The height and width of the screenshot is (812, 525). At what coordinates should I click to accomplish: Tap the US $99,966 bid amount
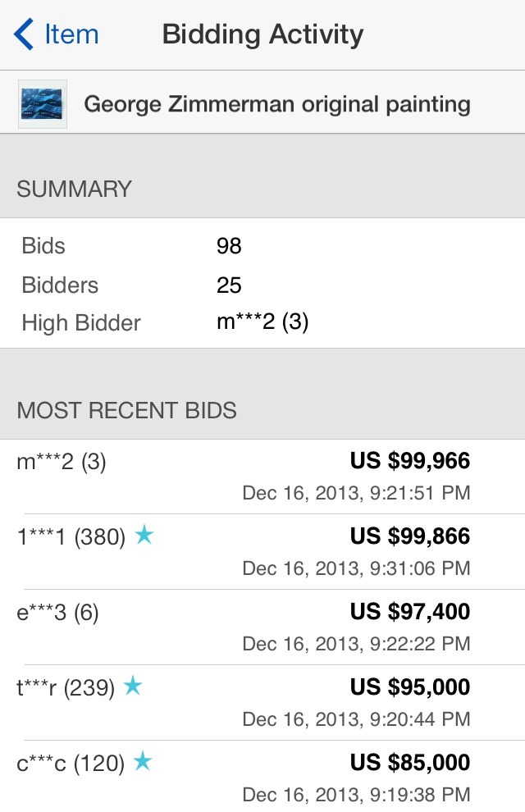coord(410,460)
